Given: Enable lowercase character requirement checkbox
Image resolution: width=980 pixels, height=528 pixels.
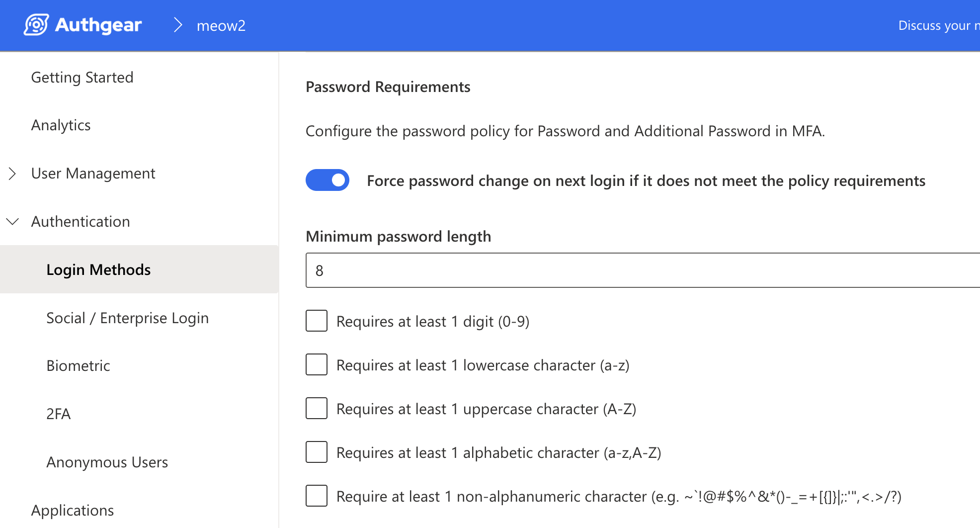Looking at the screenshot, I should point(317,365).
